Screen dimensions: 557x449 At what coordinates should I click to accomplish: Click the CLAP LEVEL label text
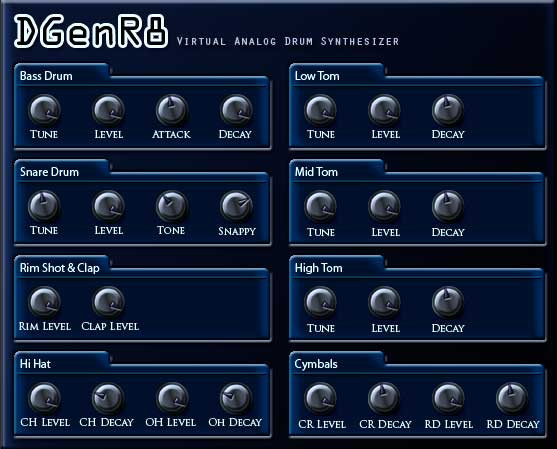coord(110,326)
